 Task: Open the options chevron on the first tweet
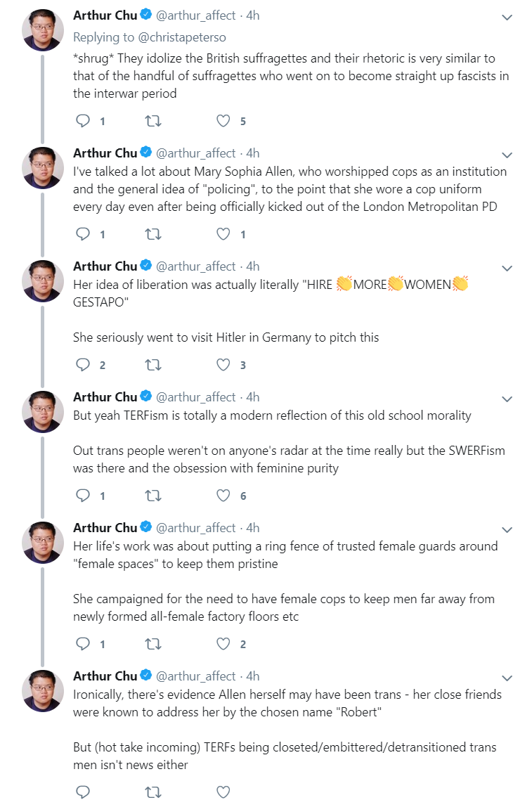[507, 18]
